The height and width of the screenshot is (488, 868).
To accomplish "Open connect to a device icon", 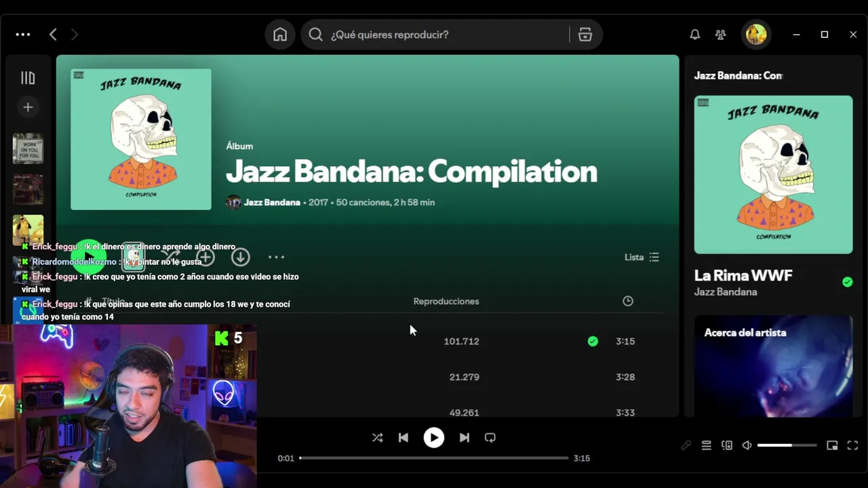I will point(727,445).
